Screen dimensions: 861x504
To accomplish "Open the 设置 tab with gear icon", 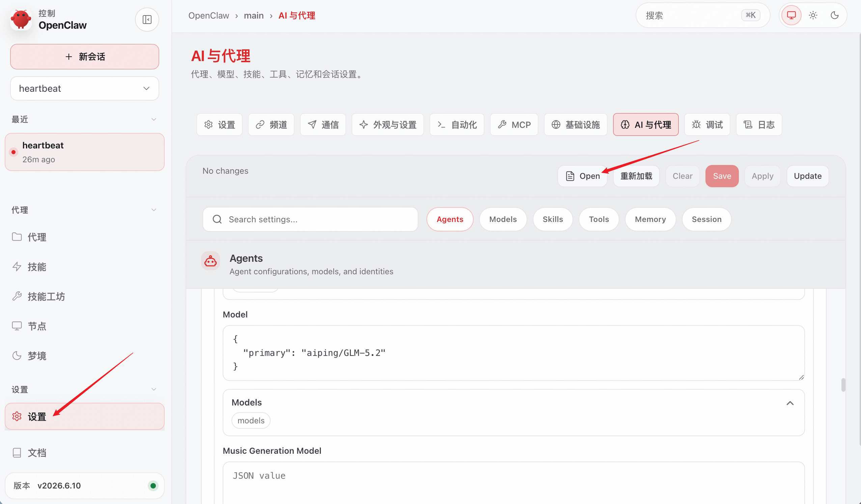I will [x=219, y=124].
